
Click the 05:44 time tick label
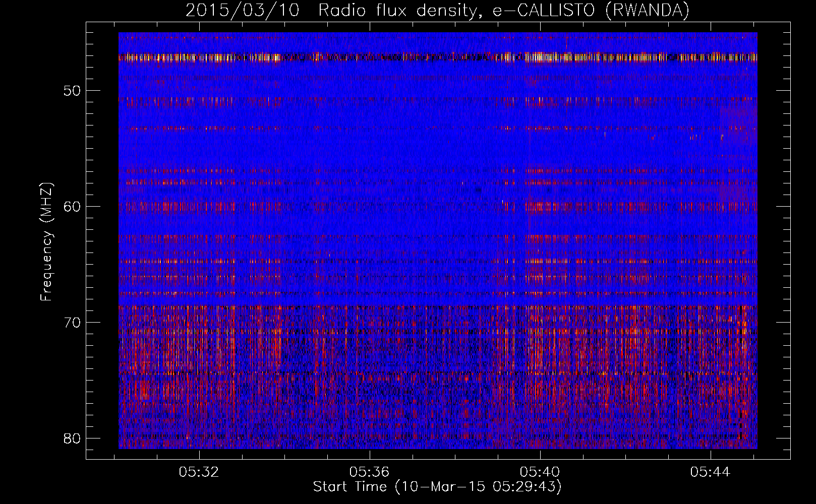tap(711, 472)
